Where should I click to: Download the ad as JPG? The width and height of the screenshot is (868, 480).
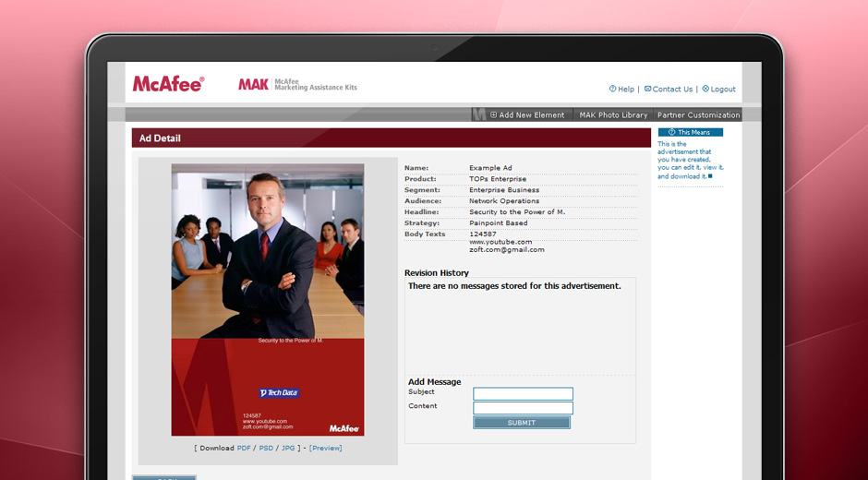[x=288, y=448]
